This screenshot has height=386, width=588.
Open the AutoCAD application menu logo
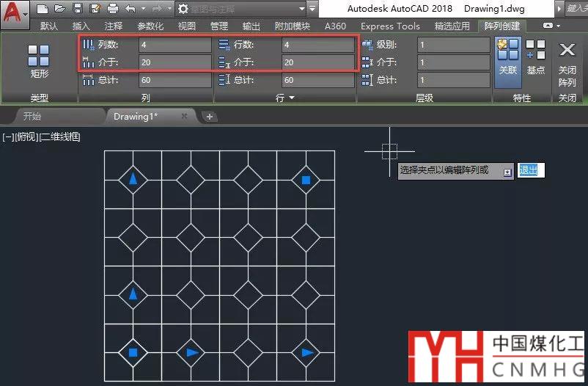[13, 10]
